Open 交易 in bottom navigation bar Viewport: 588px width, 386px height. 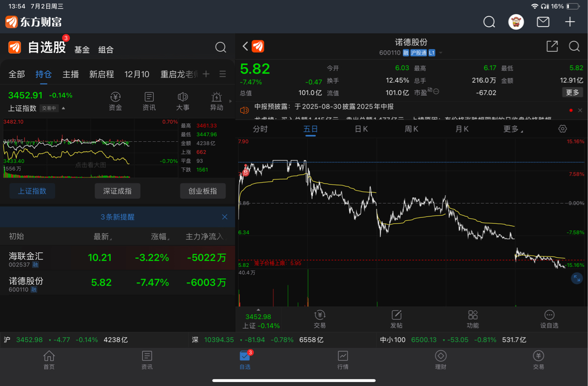(539, 360)
